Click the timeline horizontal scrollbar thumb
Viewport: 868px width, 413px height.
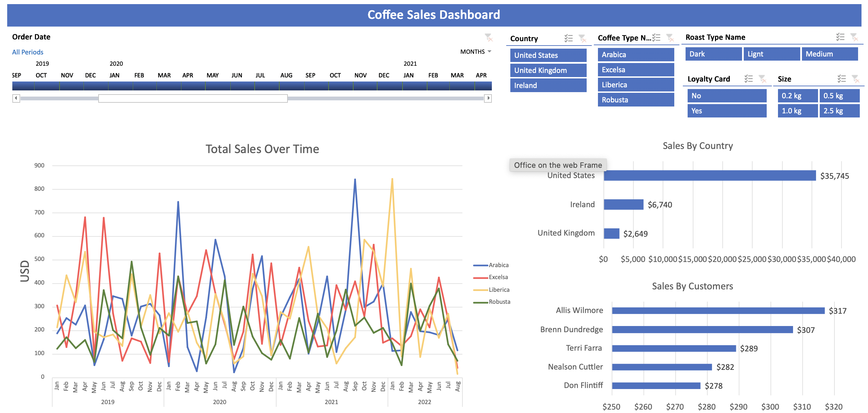[x=193, y=99]
